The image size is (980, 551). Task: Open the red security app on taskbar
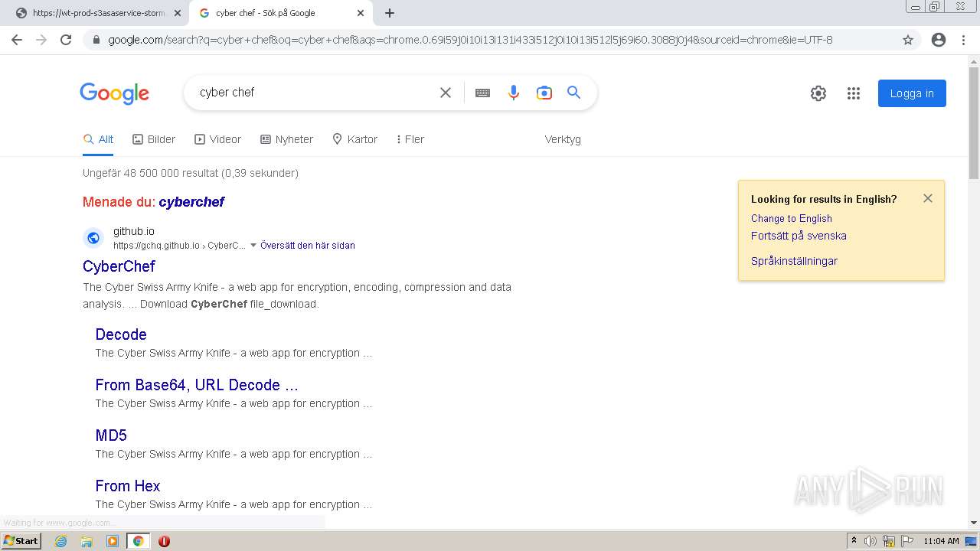coord(164,541)
